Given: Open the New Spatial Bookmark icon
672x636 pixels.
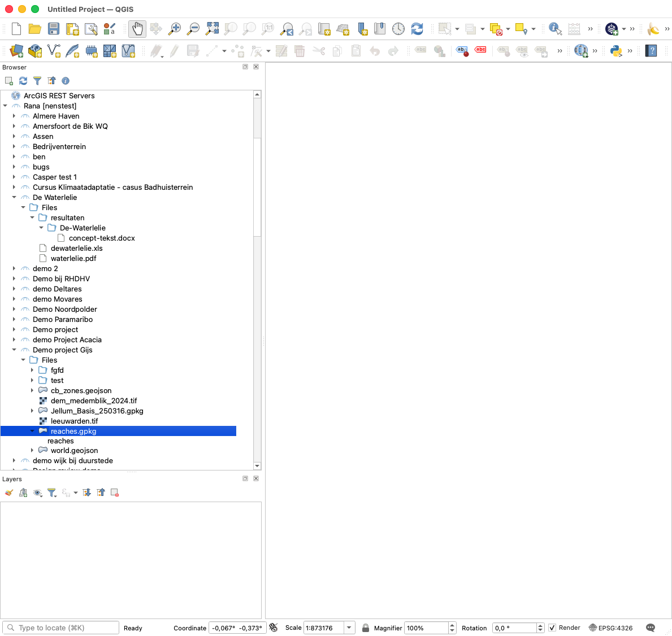Looking at the screenshot, I should click(x=363, y=29).
